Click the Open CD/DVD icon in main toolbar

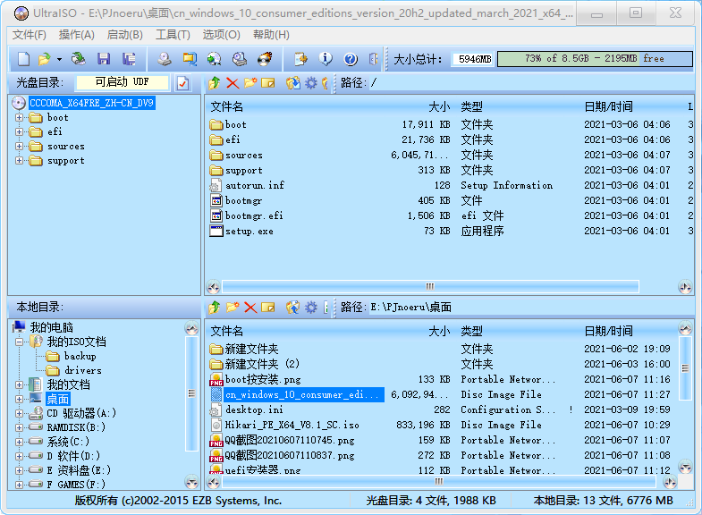click(x=79, y=59)
